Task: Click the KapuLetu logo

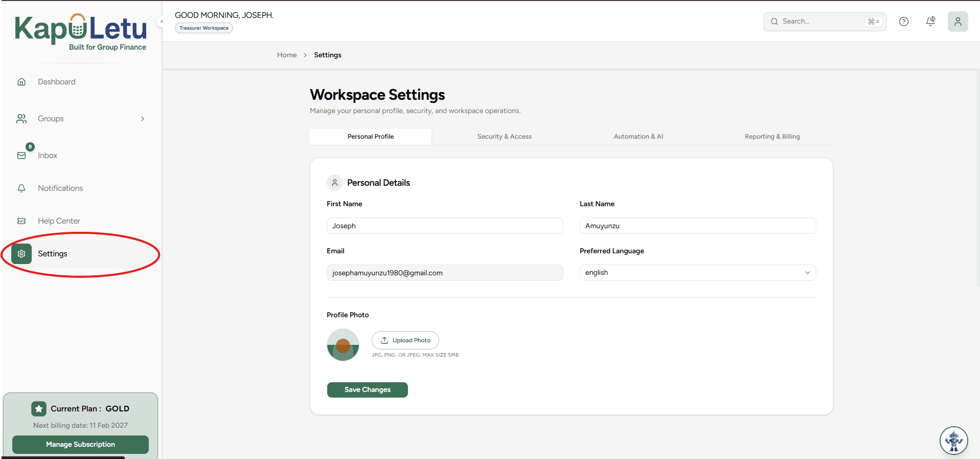Action: point(81,32)
